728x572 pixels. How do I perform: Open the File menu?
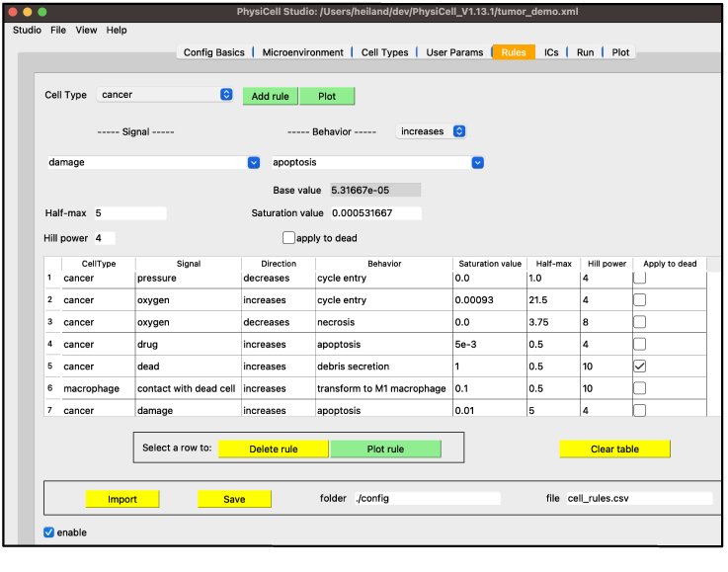pyautogui.click(x=58, y=31)
